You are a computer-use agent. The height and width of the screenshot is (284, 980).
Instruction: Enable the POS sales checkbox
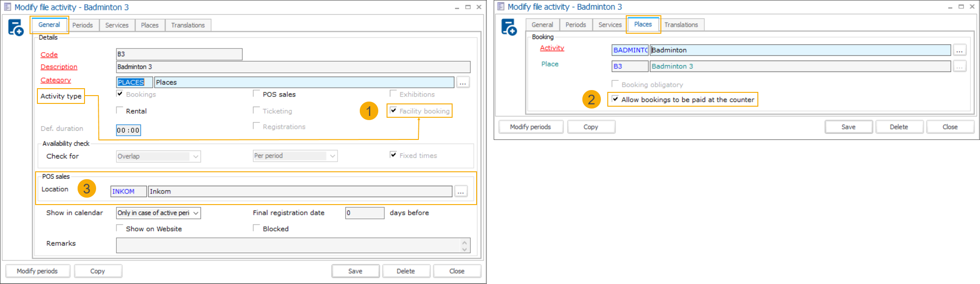pyautogui.click(x=256, y=94)
